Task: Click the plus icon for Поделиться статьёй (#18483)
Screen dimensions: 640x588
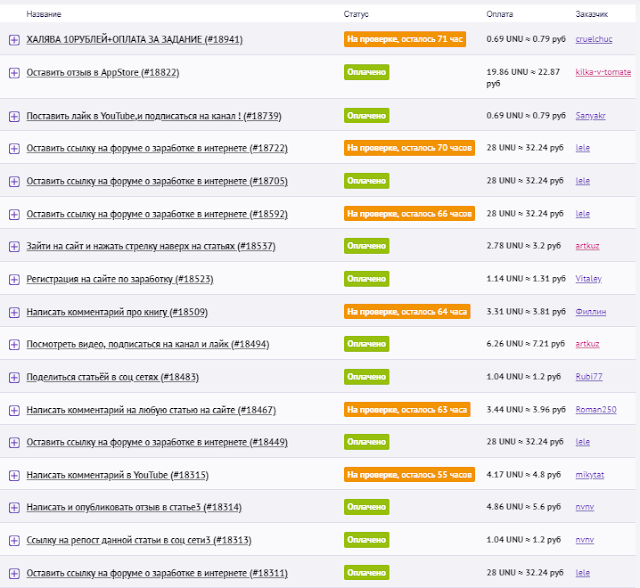Action: (14, 377)
